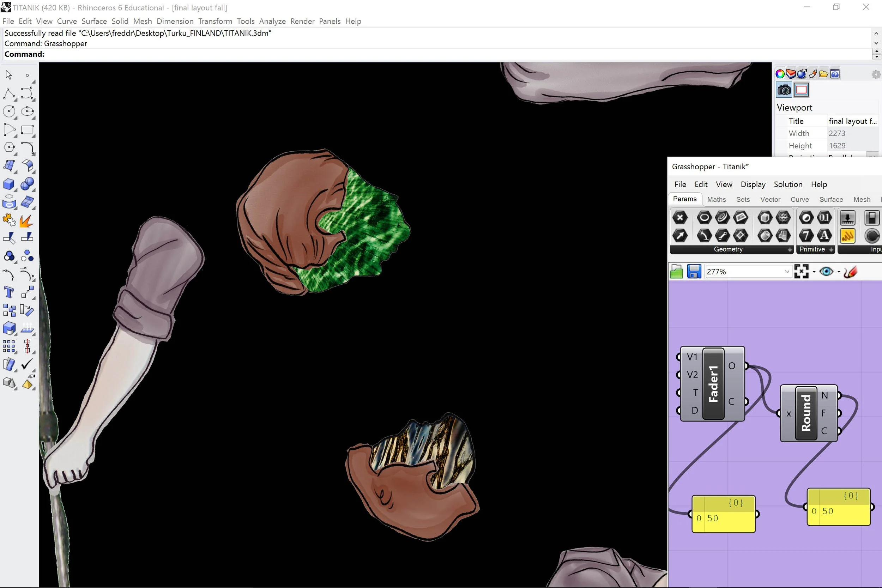Open the Rhino Analyze menu
The height and width of the screenshot is (588, 882).
(272, 22)
